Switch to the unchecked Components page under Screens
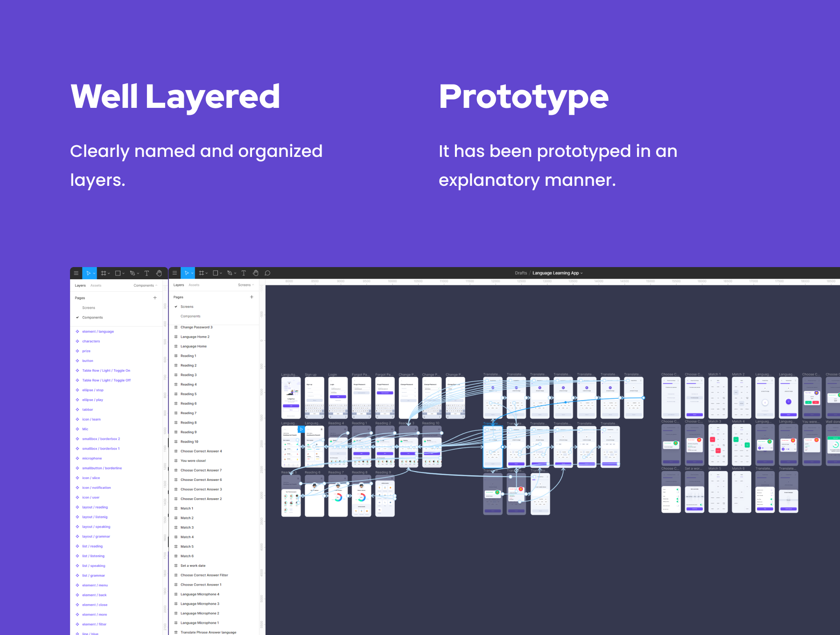The image size is (840, 635). (x=190, y=316)
